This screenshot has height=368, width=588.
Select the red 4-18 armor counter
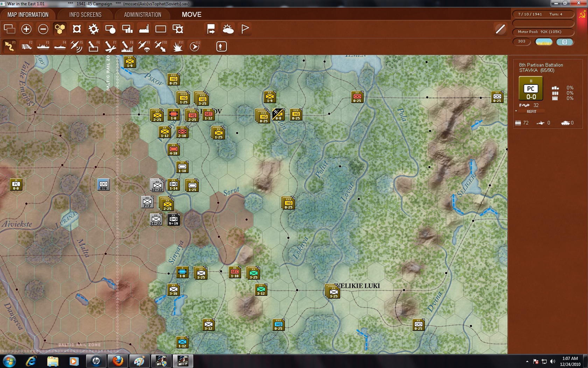(174, 149)
